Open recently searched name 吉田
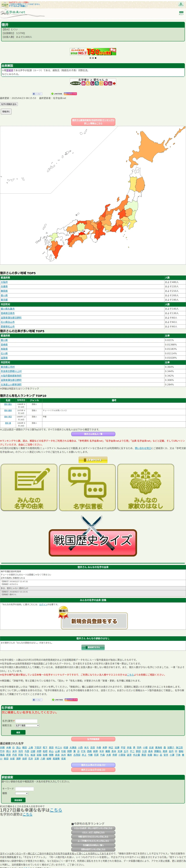 (93, 747)
